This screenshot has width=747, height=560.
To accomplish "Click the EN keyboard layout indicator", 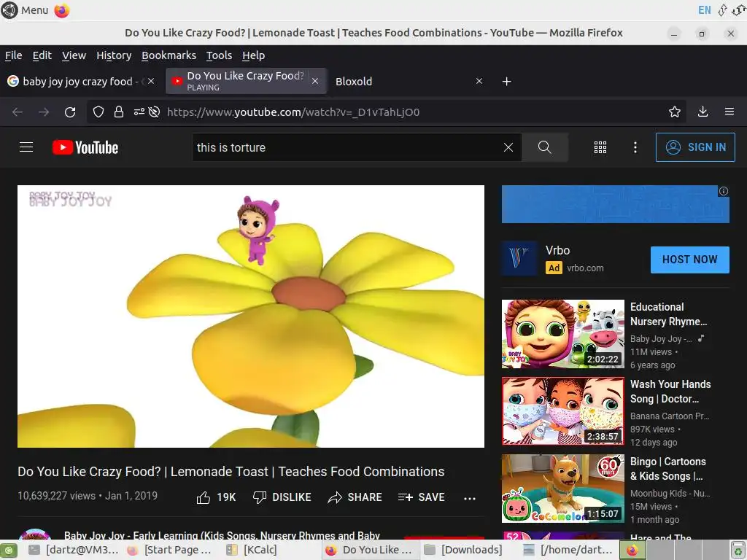I will tap(704, 10).
